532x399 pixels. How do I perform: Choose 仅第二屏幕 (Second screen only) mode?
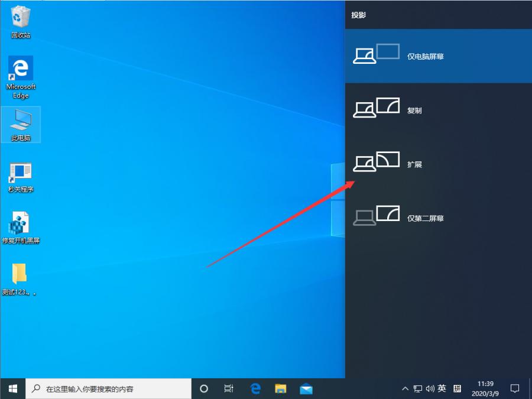[437, 218]
